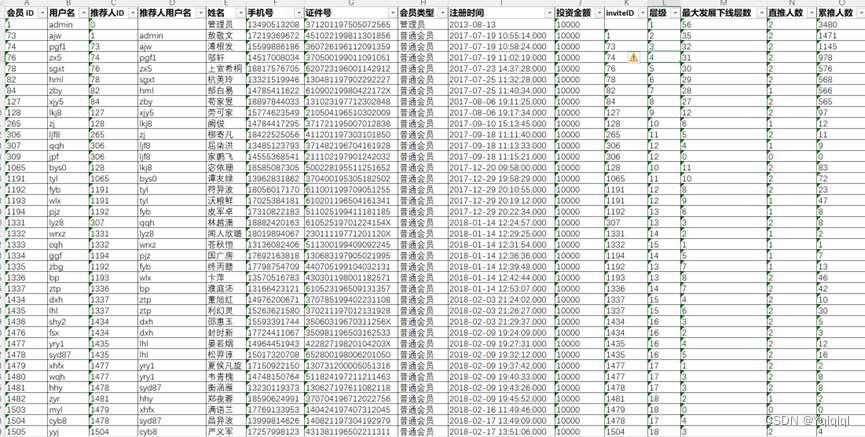The height and width of the screenshot is (437, 865).
Task: Select ID number cell 230111197712O1120X
Action: tap(351, 234)
